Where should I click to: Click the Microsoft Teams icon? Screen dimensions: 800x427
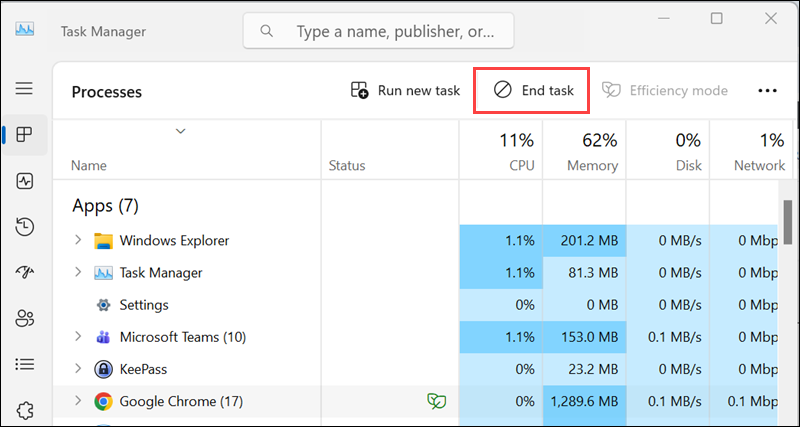[x=103, y=337]
